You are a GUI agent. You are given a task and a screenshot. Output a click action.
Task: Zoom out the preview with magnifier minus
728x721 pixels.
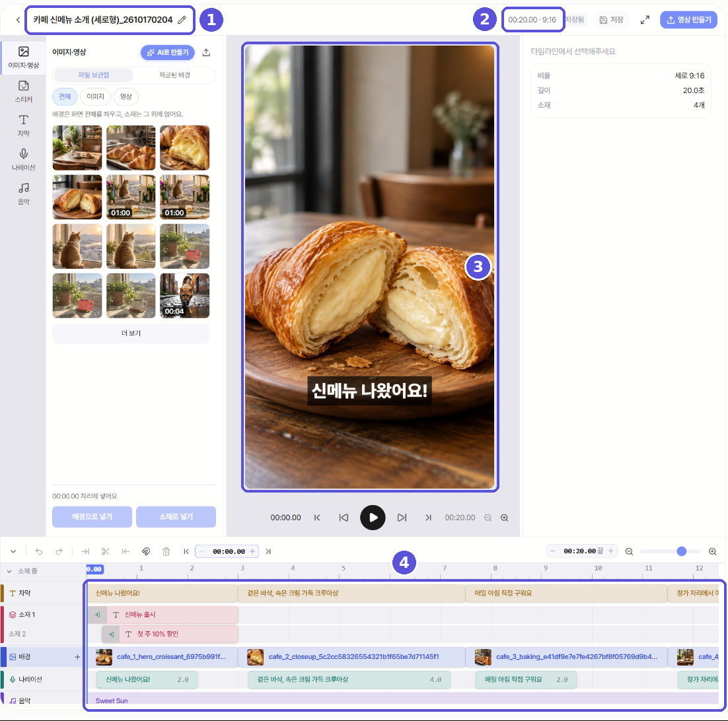(488, 518)
